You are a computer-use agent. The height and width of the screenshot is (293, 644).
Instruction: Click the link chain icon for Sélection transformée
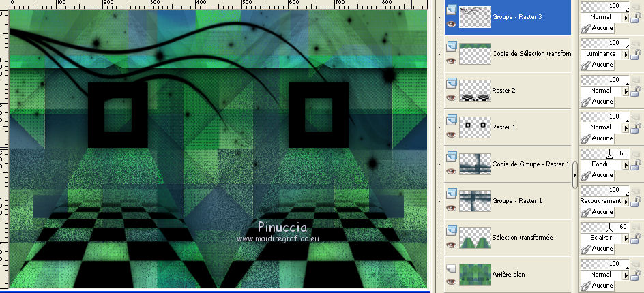coord(586,249)
